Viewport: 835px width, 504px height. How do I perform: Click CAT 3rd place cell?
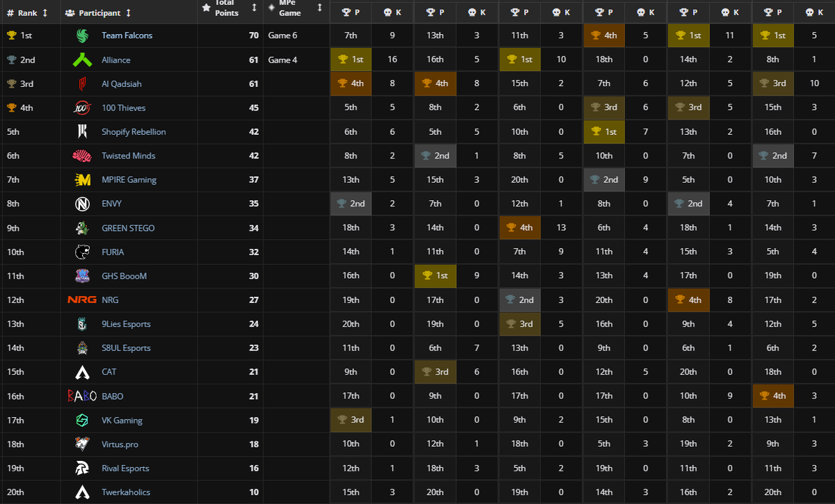pos(435,372)
